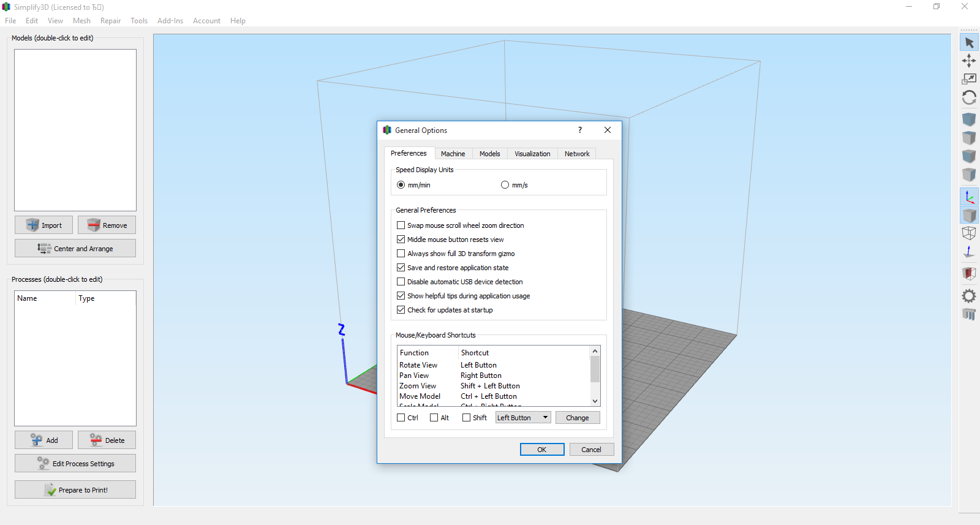The width and height of the screenshot is (980, 525).
Task: Switch to the default isometric view cube
Action: point(969,119)
